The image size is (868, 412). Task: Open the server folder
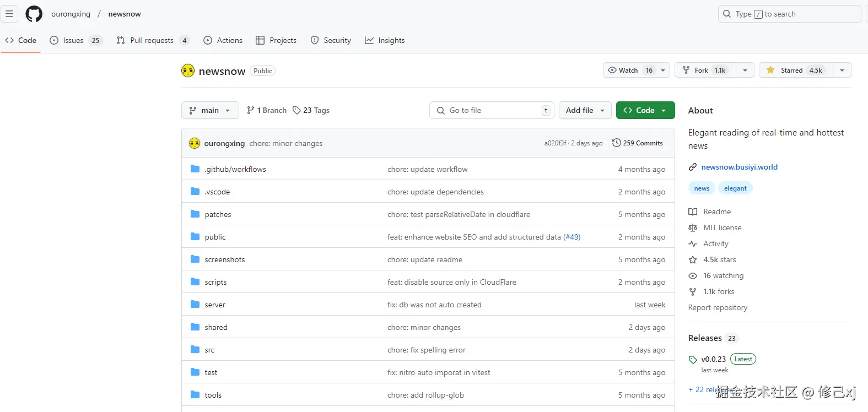(x=215, y=305)
